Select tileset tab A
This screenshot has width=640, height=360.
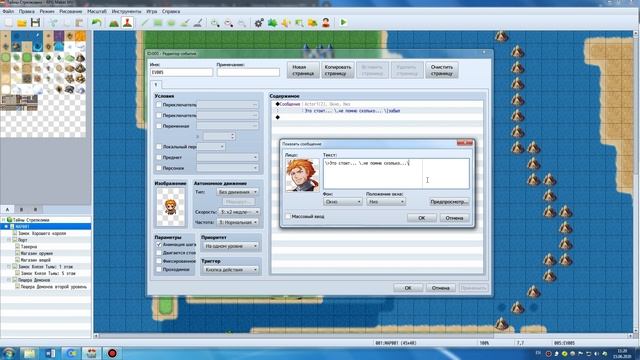click(7, 209)
